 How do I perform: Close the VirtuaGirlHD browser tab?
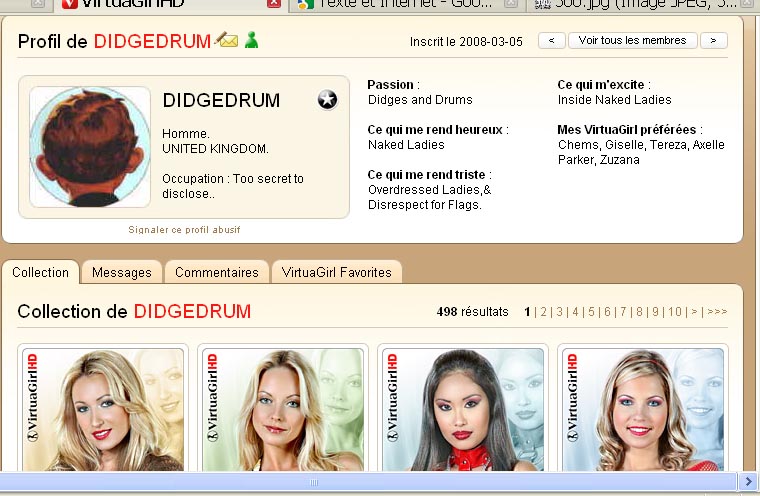(273, 4)
